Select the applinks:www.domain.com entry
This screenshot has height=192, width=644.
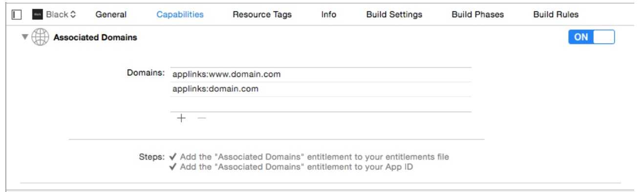(x=321, y=74)
